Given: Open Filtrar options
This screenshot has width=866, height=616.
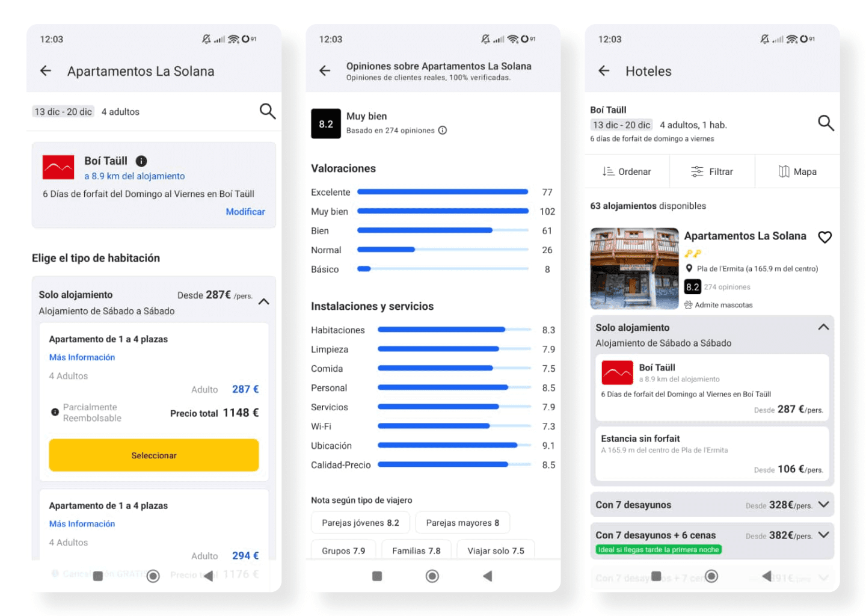Looking at the screenshot, I should tap(712, 171).
